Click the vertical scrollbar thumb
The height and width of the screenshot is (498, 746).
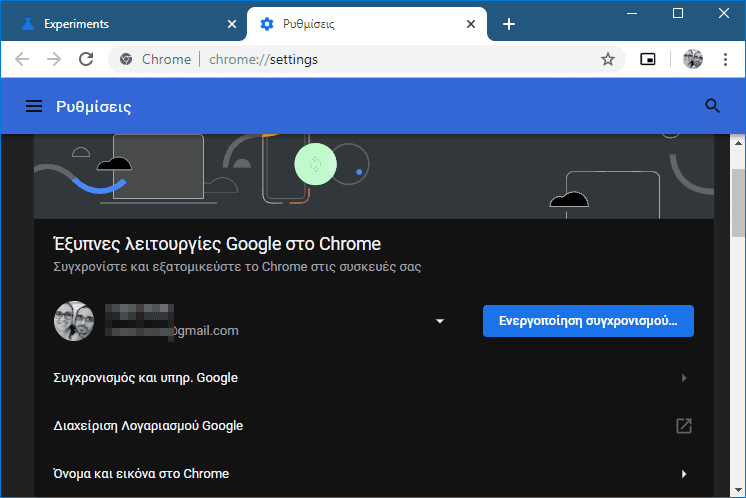[738, 203]
